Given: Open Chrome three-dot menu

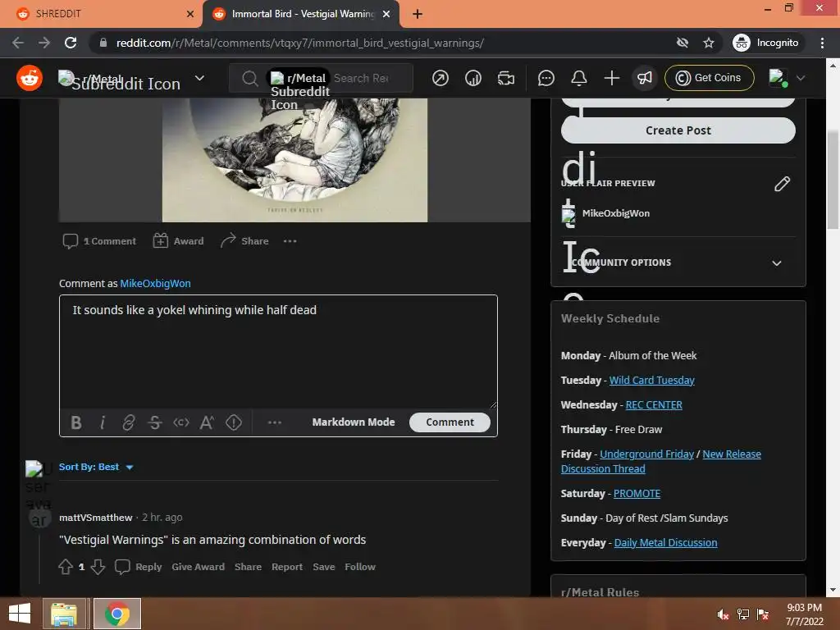Looking at the screenshot, I should [x=822, y=43].
